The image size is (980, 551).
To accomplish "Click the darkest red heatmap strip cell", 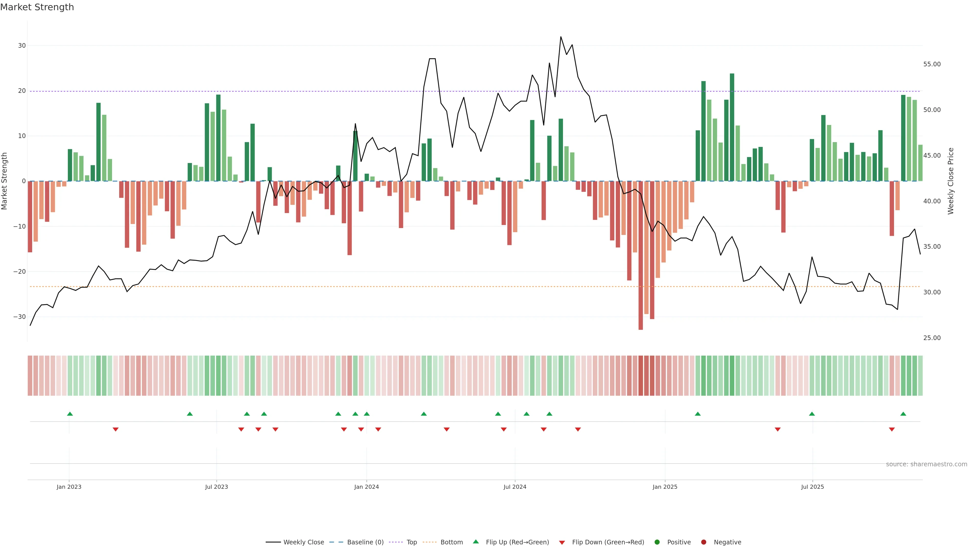I will pyautogui.click(x=641, y=376).
